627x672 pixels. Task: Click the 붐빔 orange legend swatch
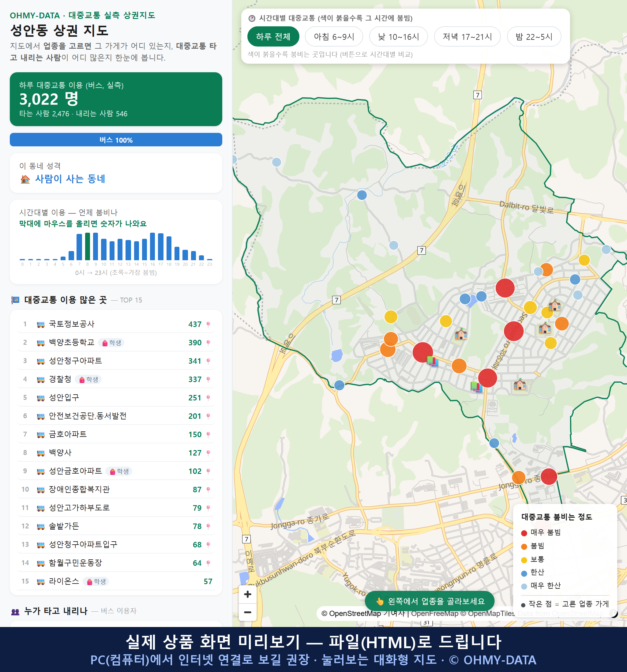coord(524,546)
